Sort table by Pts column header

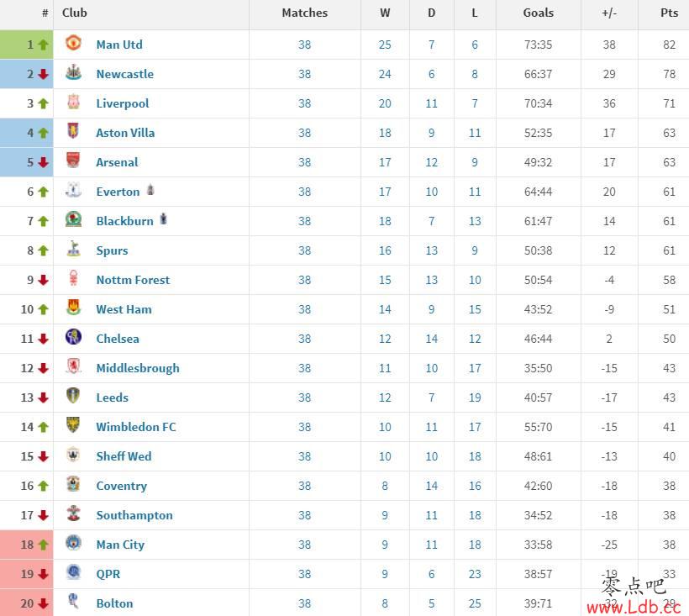[669, 13]
